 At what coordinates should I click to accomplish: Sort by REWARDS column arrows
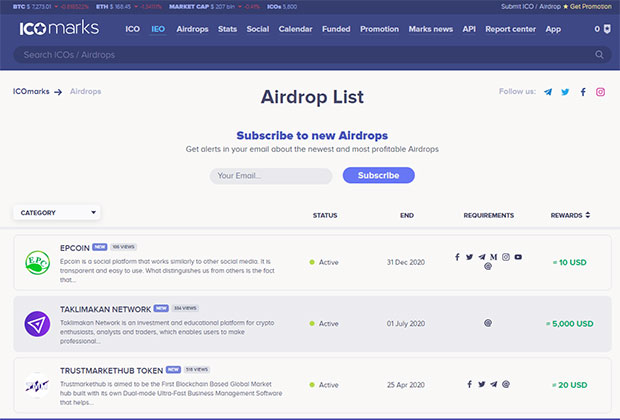(x=588, y=215)
